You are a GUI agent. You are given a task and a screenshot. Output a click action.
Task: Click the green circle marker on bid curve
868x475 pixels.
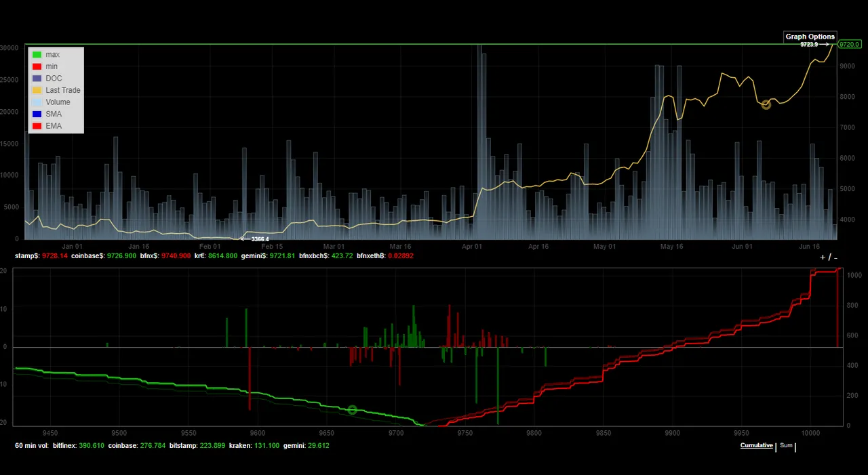(352, 410)
